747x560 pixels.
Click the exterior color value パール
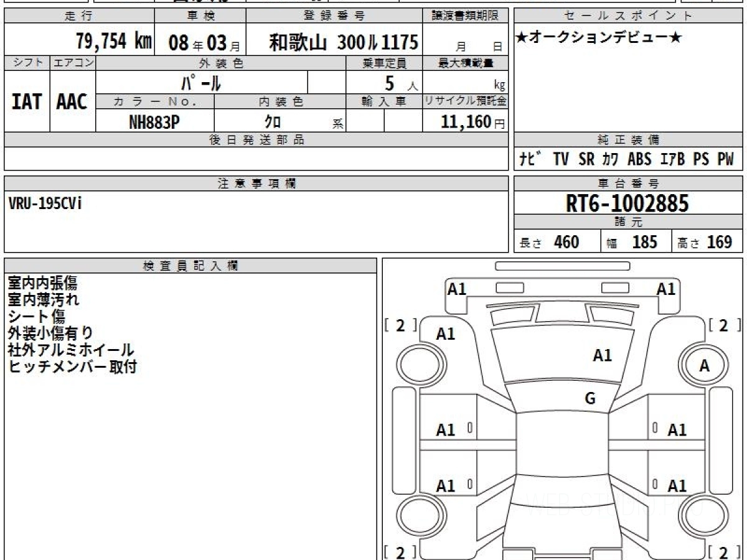pos(201,82)
